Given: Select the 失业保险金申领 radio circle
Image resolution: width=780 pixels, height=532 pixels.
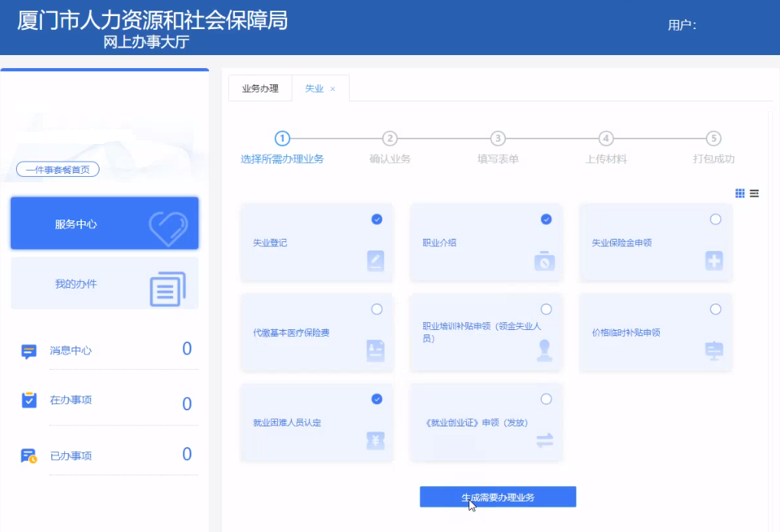Looking at the screenshot, I should point(715,219).
